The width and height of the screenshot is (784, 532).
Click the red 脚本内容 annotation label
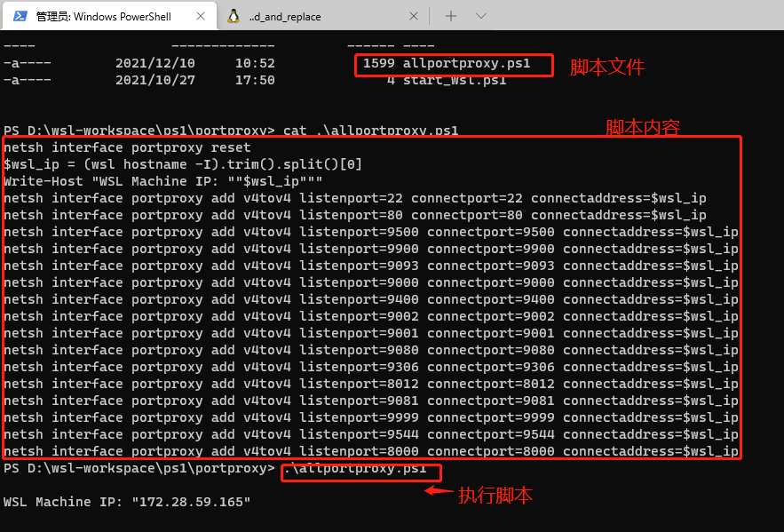click(643, 128)
